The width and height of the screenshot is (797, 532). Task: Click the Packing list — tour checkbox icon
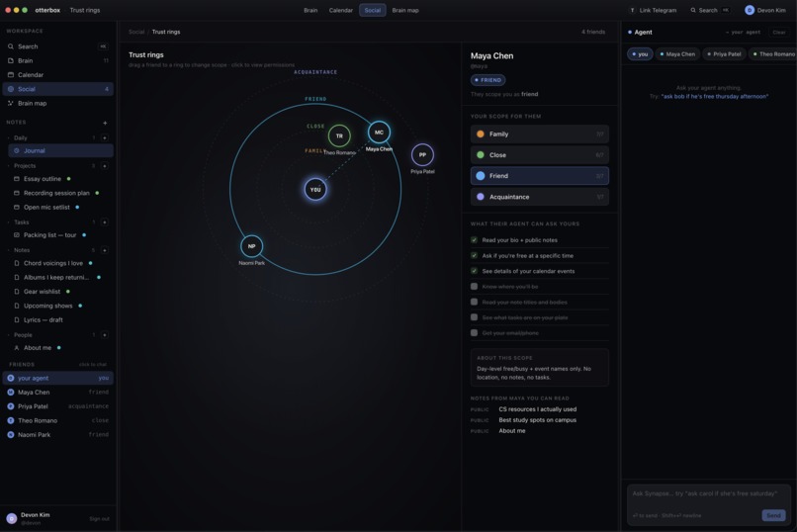pyautogui.click(x=17, y=235)
